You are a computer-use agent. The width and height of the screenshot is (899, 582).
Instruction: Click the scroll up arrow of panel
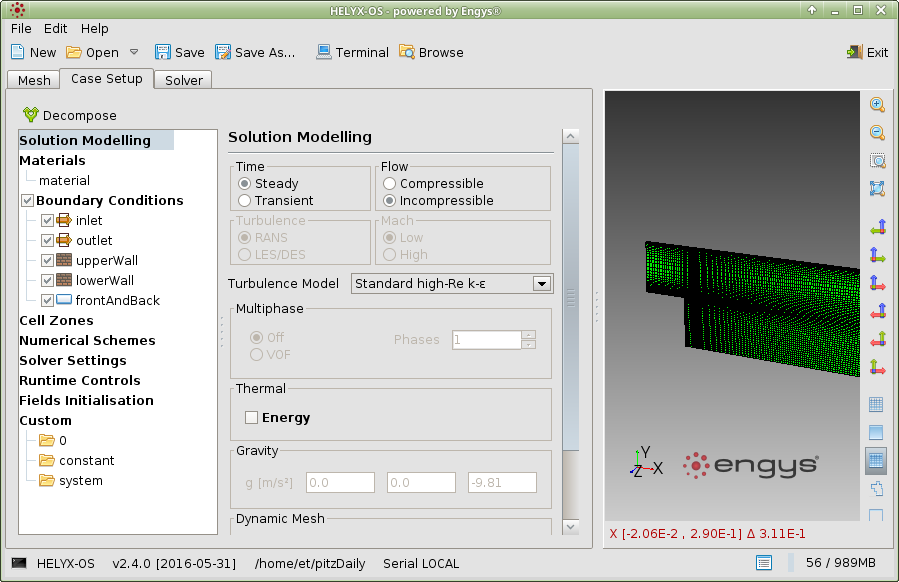570,136
